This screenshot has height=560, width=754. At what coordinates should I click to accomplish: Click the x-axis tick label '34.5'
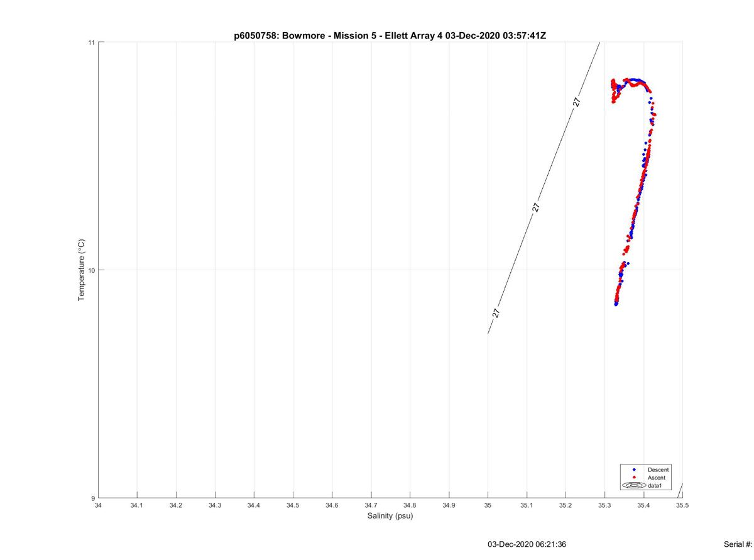point(293,505)
